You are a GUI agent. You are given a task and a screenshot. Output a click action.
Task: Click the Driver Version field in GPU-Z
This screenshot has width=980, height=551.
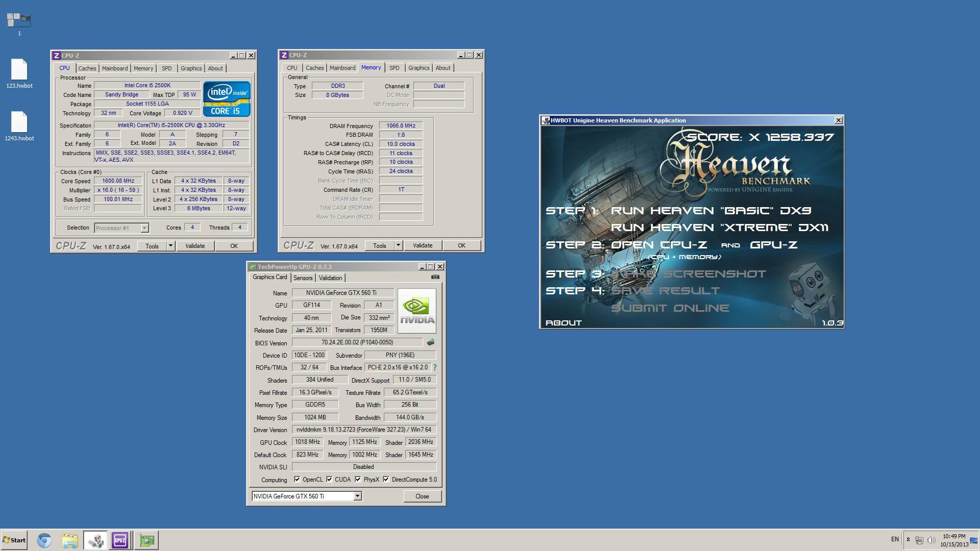click(x=364, y=430)
